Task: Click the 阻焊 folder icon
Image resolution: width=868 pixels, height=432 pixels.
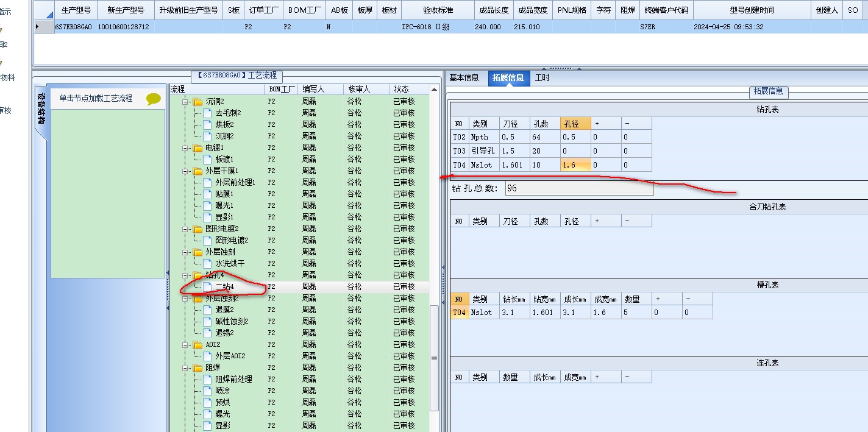Action: point(197,368)
